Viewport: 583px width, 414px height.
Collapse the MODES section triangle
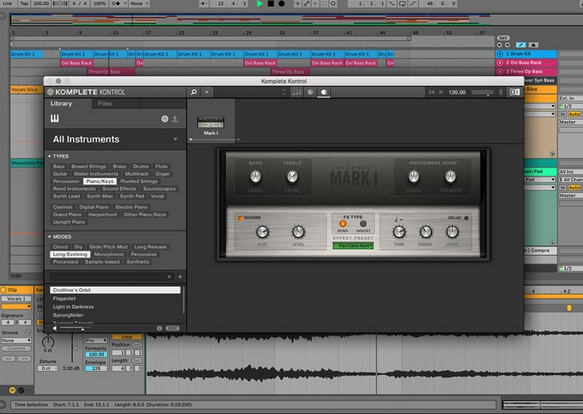click(x=49, y=237)
